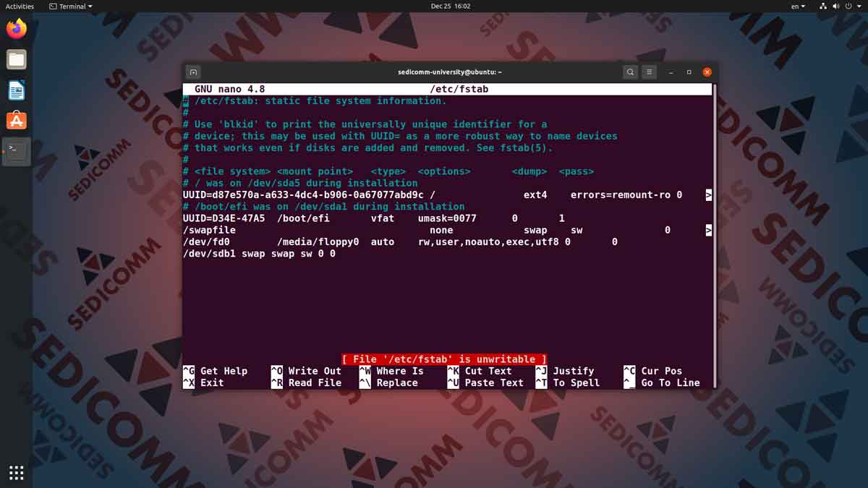Click the new tab icon in terminal header
This screenshot has height=488, width=868.
point(193,72)
